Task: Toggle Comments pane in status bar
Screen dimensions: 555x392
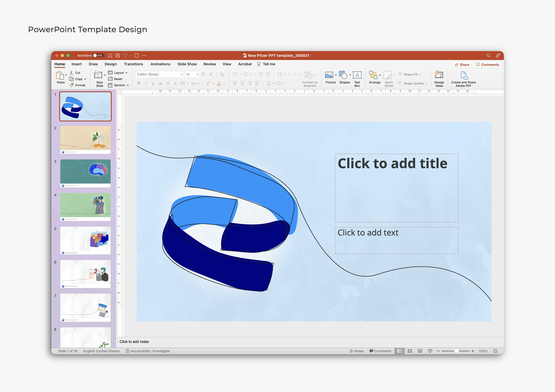Action: pos(380,351)
